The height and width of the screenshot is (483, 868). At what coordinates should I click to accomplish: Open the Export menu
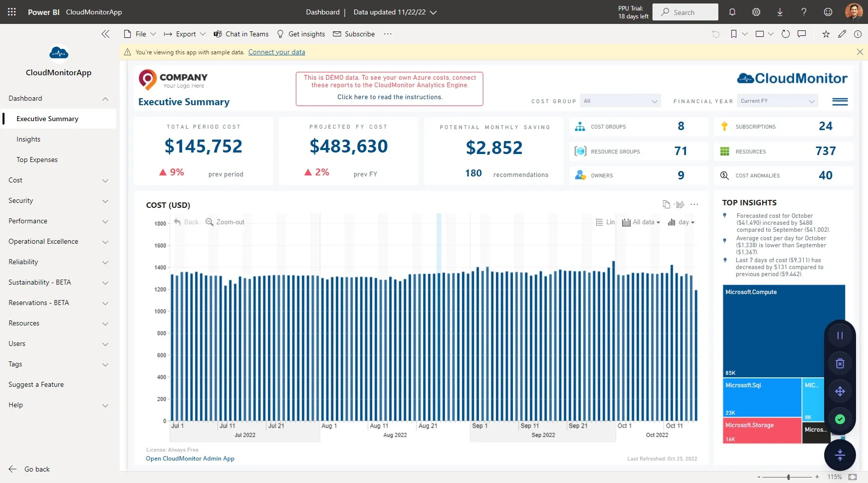pyautogui.click(x=185, y=34)
